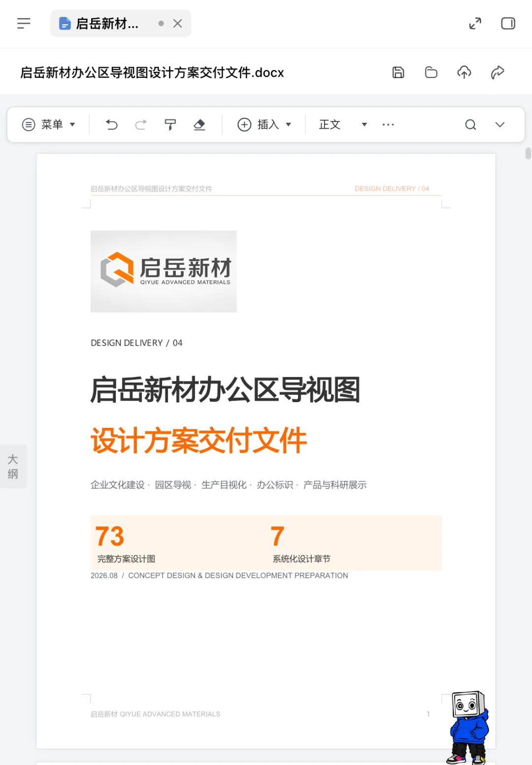Open the 菜单 dropdown
The image size is (532, 765).
[49, 125]
